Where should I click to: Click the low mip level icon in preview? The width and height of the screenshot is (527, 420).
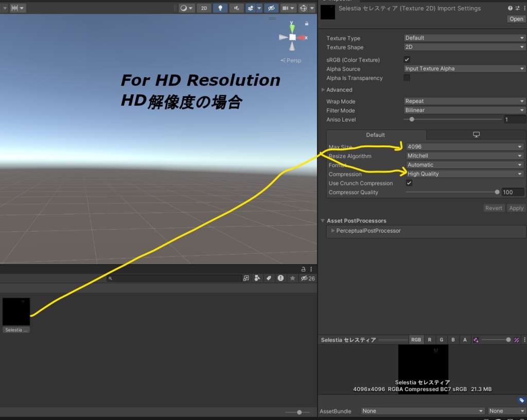pyautogui.click(x=476, y=340)
